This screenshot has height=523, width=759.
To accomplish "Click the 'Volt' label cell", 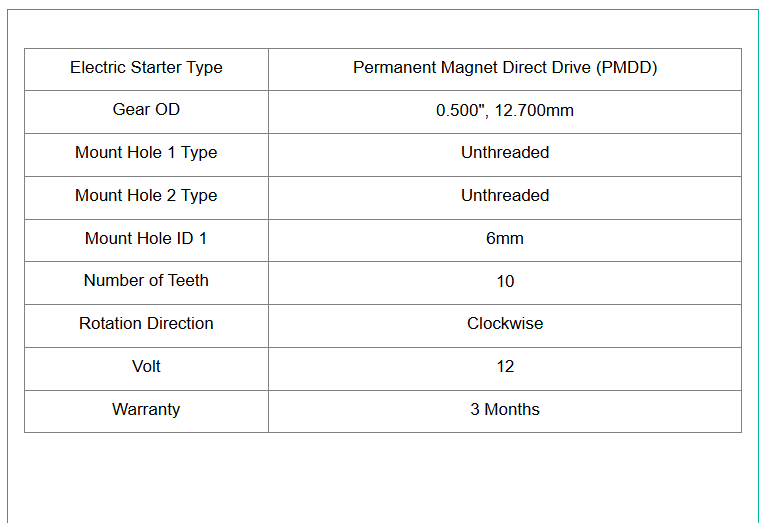I will 146,367.
